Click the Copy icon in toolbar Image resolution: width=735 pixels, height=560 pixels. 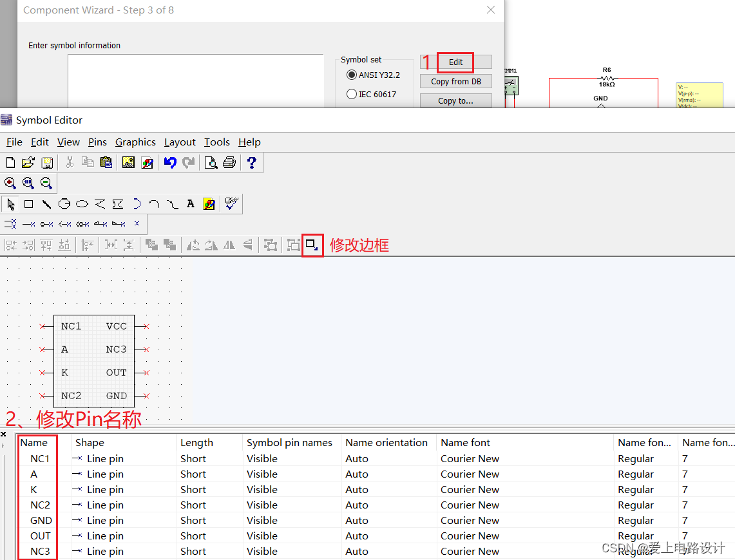click(88, 162)
